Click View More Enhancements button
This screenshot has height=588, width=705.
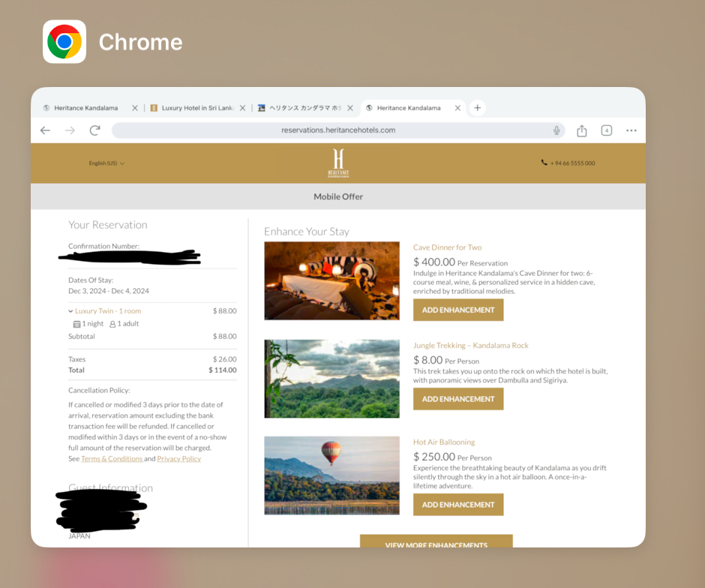(x=436, y=541)
